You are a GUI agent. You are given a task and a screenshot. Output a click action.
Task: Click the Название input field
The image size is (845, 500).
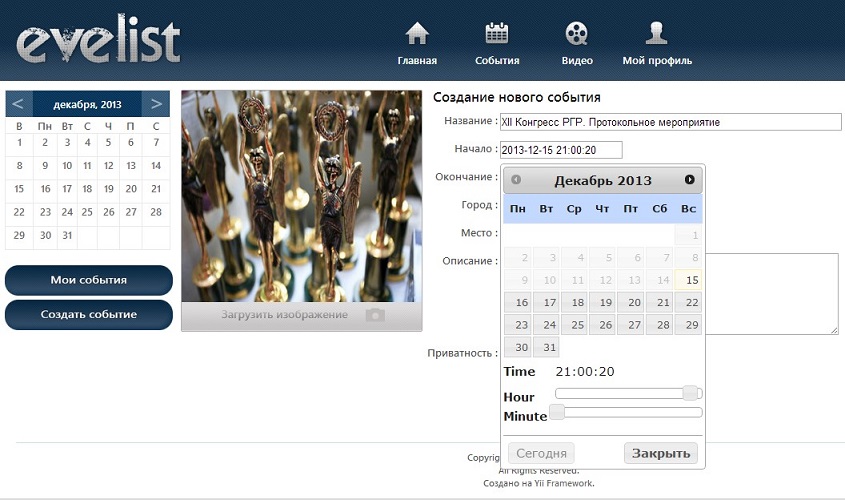670,122
